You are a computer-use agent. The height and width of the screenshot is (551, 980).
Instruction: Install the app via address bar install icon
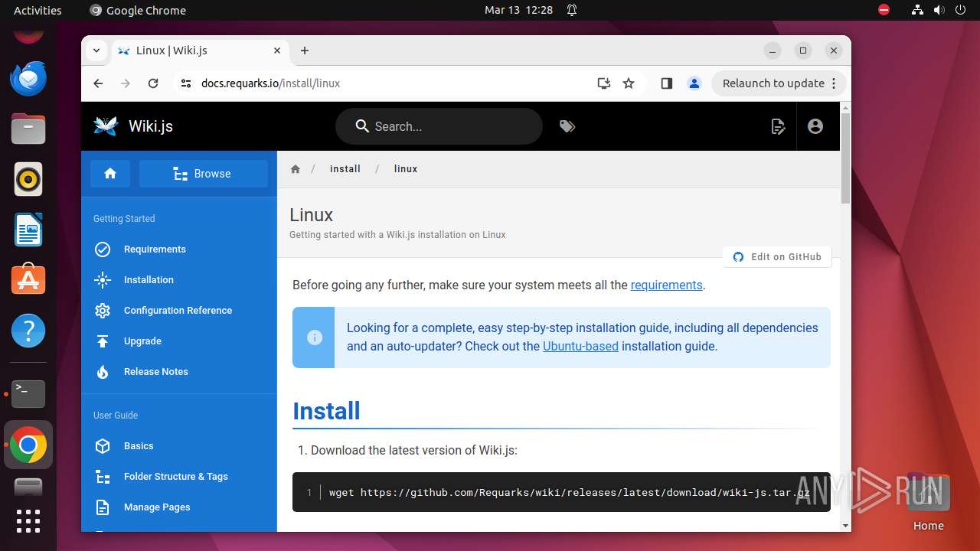tap(604, 83)
